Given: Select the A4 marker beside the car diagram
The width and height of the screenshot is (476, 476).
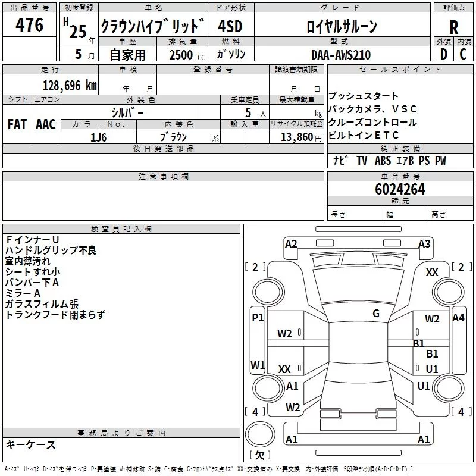Looking at the screenshot, I should (x=458, y=318).
